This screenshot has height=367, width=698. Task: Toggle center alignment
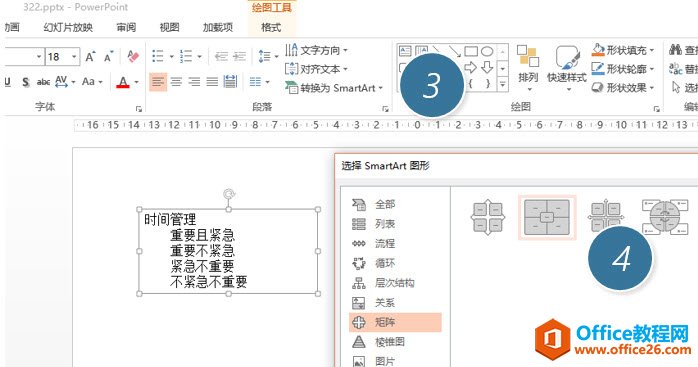(177, 82)
